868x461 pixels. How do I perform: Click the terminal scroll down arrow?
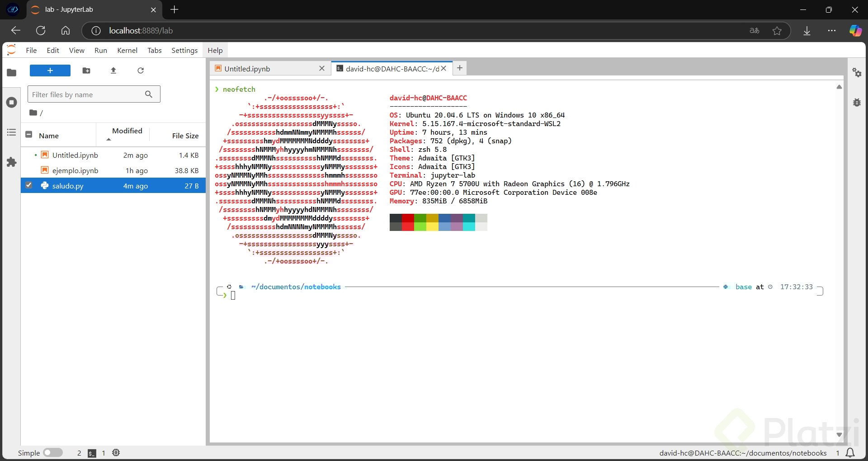[x=839, y=435]
